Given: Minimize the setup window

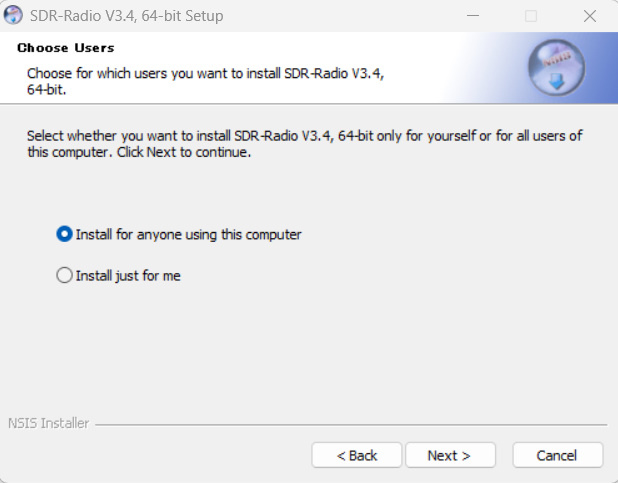Looking at the screenshot, I should pos(476,16).
